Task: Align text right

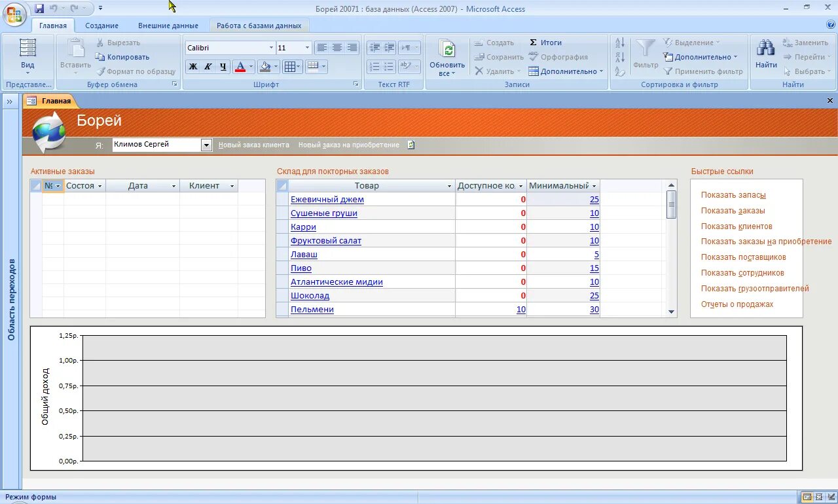Action: tap(352, 48)
